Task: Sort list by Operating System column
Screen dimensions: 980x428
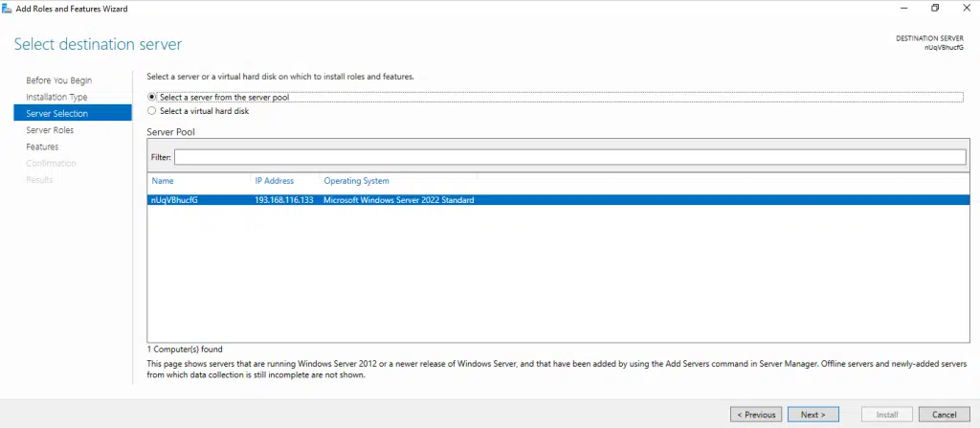Action: click(356, 180)
